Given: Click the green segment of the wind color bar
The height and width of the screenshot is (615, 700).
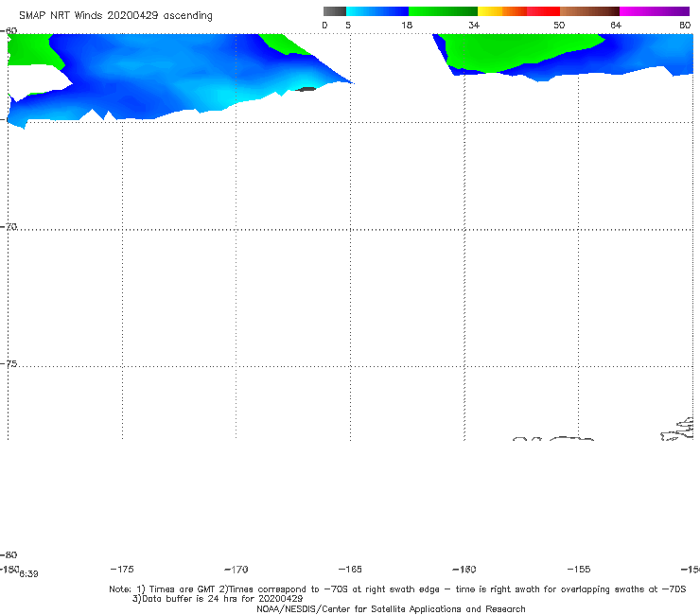Looking at the screenshot, I should tap(443, 11).
